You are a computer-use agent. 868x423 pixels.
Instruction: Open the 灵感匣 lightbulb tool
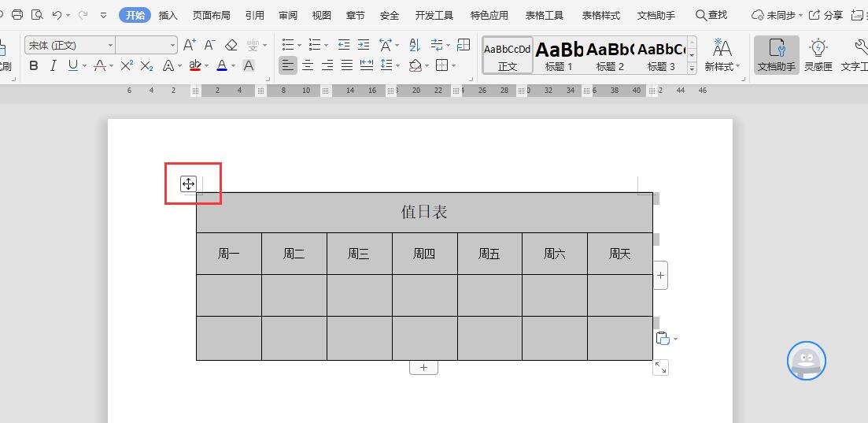818,55
